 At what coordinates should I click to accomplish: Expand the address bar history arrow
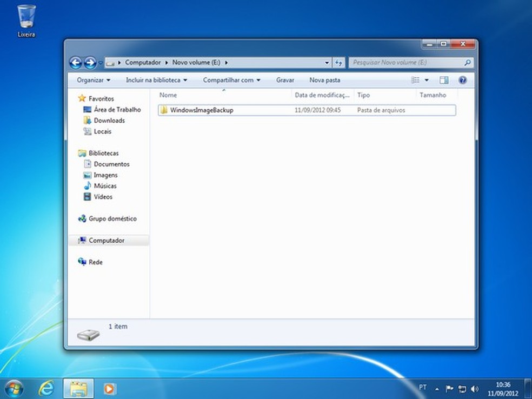[x=327, y=62]
